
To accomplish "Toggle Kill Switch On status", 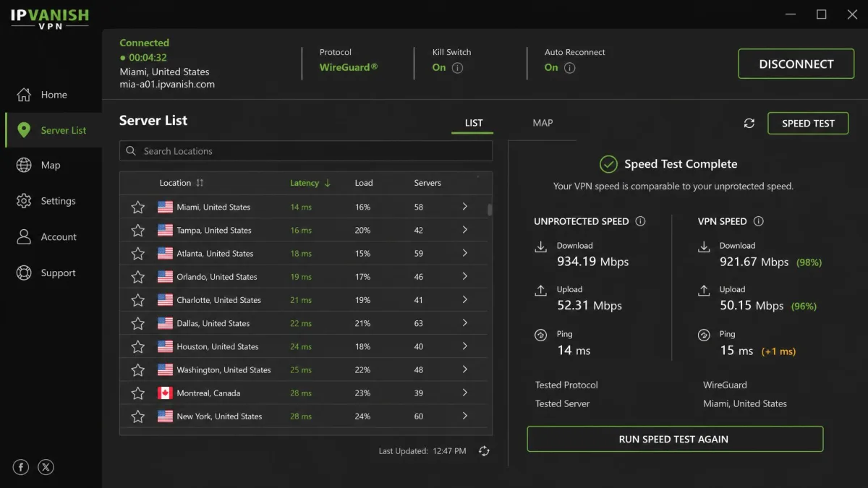I will (x=439, y=67).
